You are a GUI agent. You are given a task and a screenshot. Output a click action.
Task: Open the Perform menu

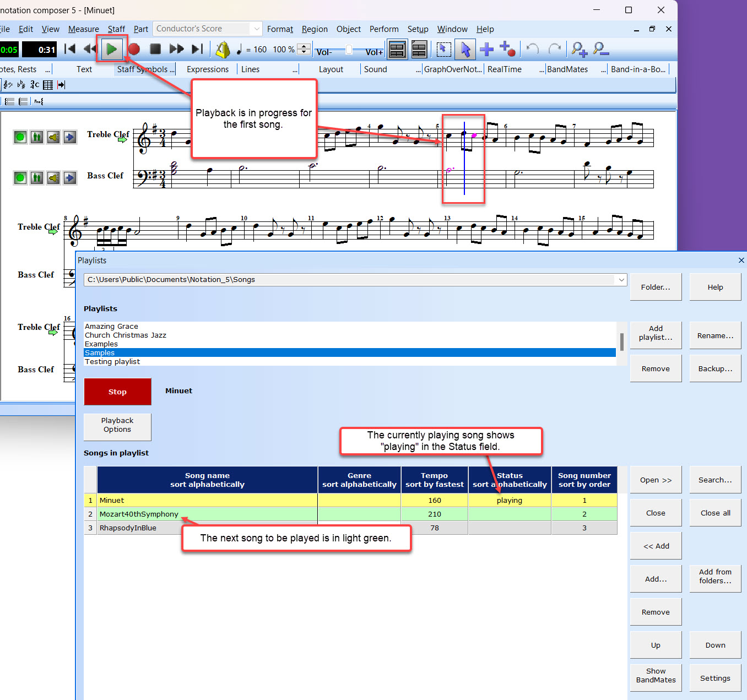coord(383,29)
